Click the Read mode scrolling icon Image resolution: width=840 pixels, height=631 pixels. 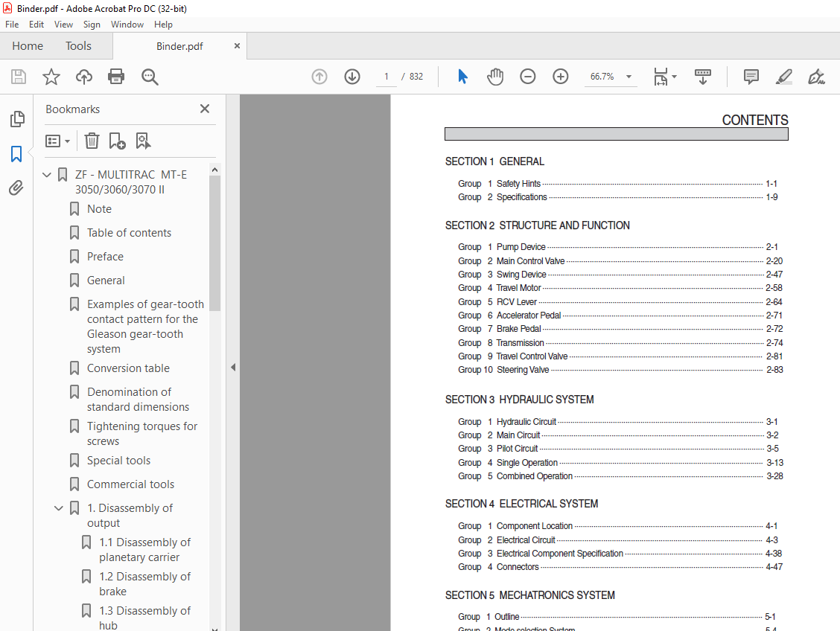click(703, 77)
